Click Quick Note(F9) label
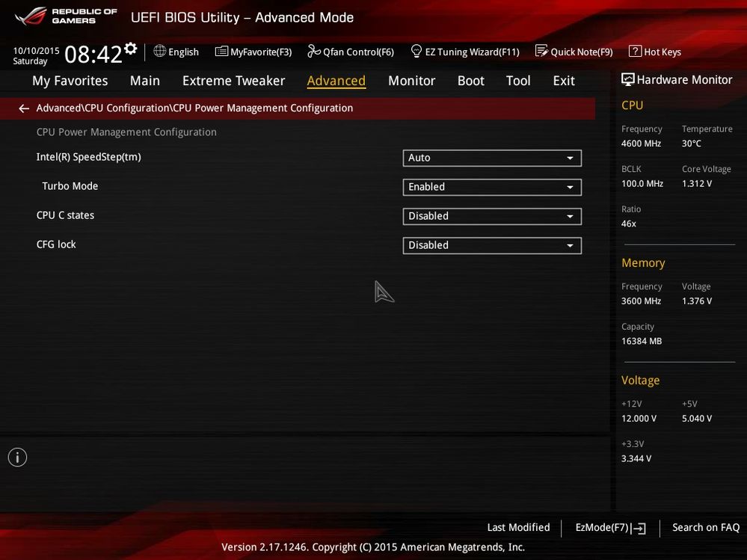The image size is (747, 560). click(582, 52)
